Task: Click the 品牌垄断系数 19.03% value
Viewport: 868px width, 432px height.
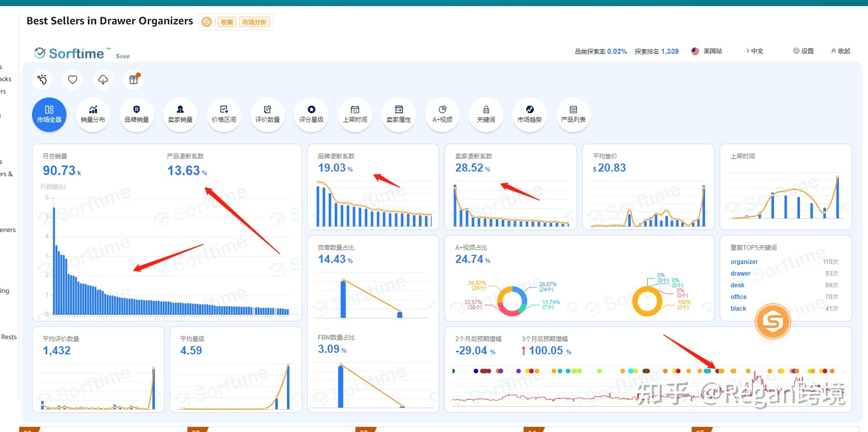Action: 335,168
